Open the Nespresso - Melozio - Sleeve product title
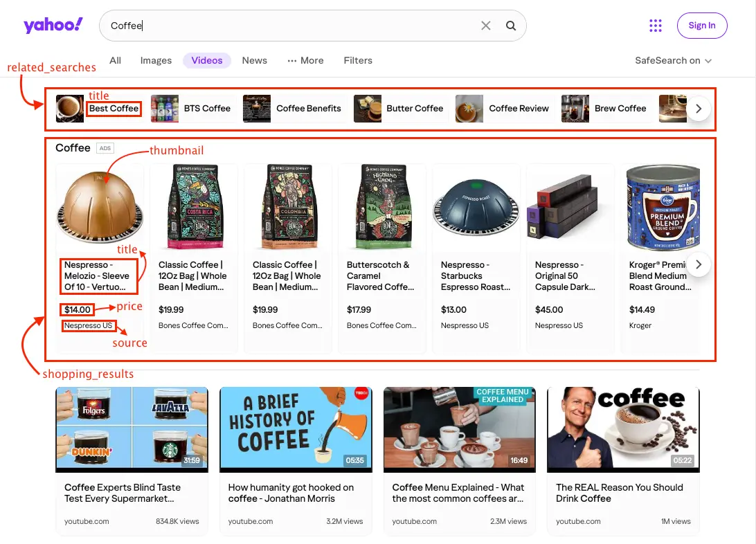This screenshot has height=544, width=756. click(98, 275)
